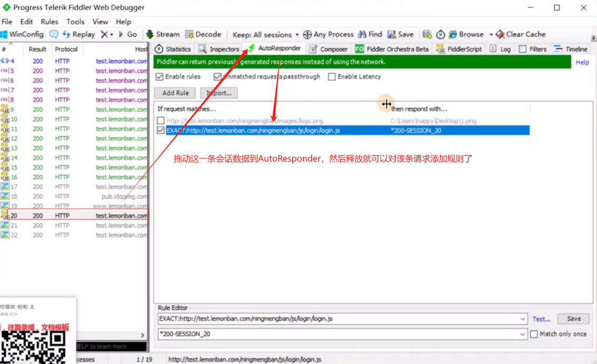
Task: Switch to the Inspectors tab
Action: click(x=218, y=49)
